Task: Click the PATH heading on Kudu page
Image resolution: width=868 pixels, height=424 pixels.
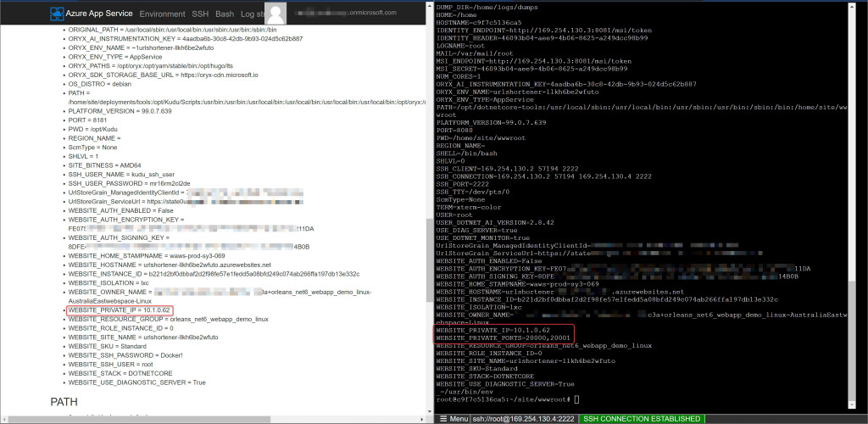Action: tap(64, 402)
